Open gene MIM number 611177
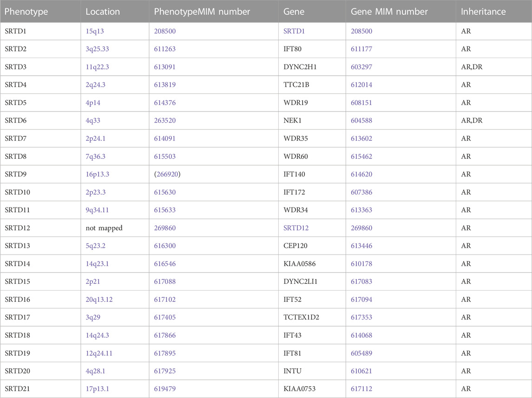The width and height of the screenshot is (532, 398). point(361,49)
